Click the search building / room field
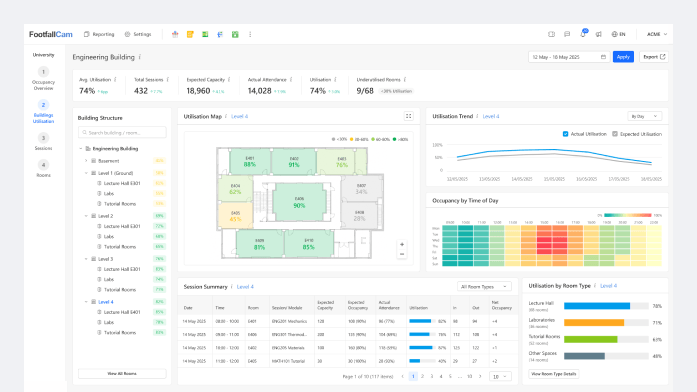 point(122,132)
